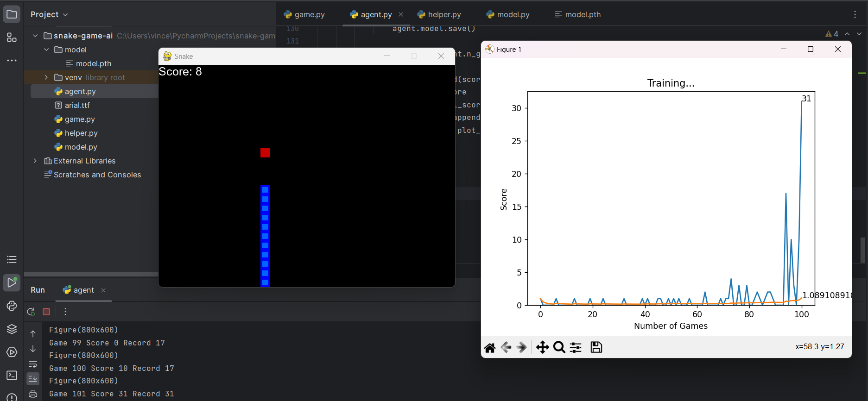This screenshot has height=401, width=868.
Task: Toggle soft-wrap in Run console
Action: click(x=33, y=364)
